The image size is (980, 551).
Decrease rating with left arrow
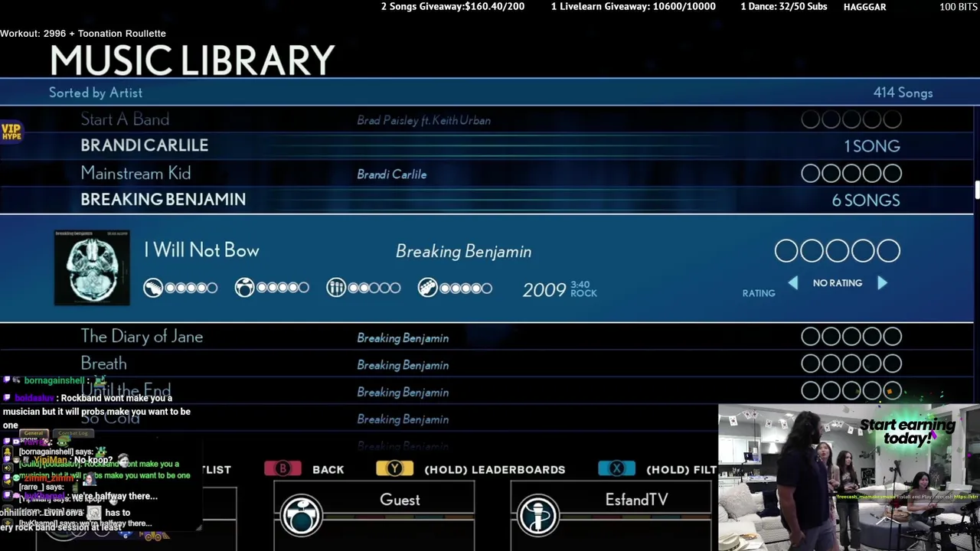pos(793,283)
